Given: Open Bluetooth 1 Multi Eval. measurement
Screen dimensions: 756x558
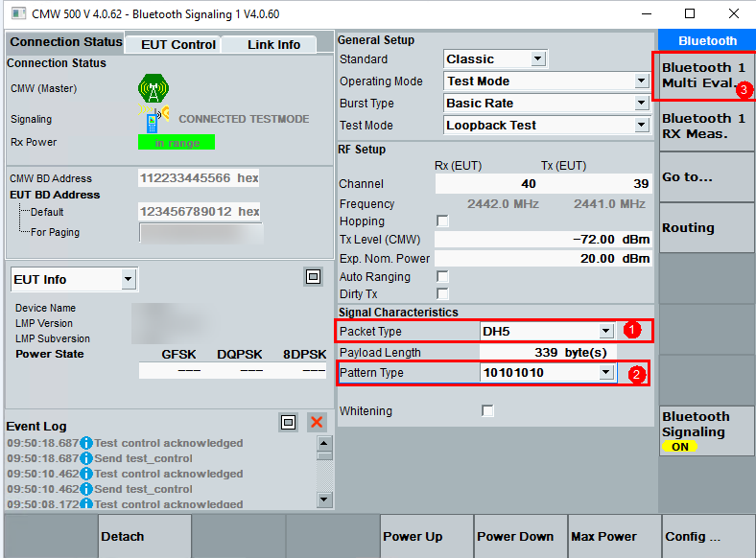Looking at the screenshot, I should pyautogui.click(x=703, y=76).
